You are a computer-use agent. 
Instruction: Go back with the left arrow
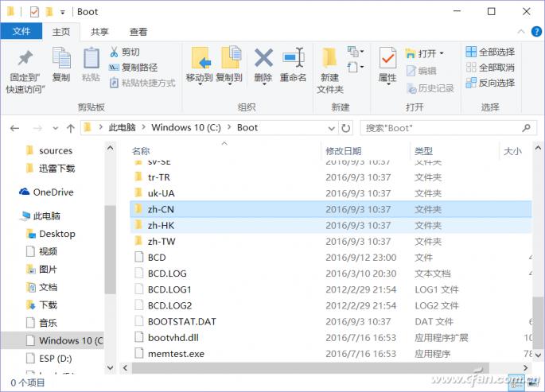coord(14,129)
